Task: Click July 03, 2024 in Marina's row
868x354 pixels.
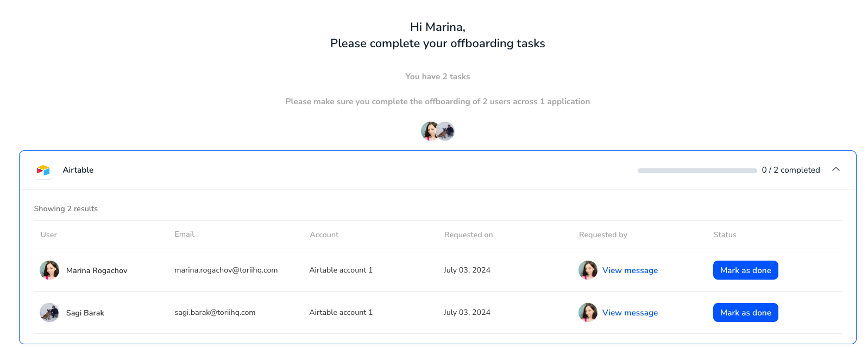Action: coord(467,270)
